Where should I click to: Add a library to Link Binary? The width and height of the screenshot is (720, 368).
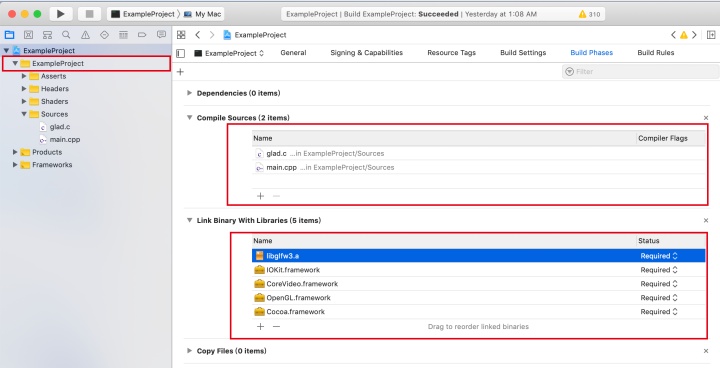260,327
